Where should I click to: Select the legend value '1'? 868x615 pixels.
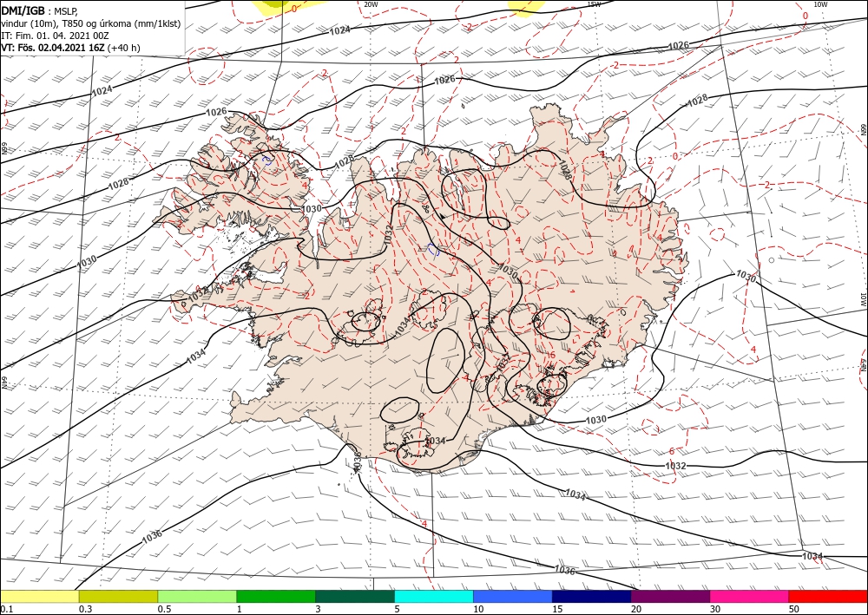[x=239, y=609]
